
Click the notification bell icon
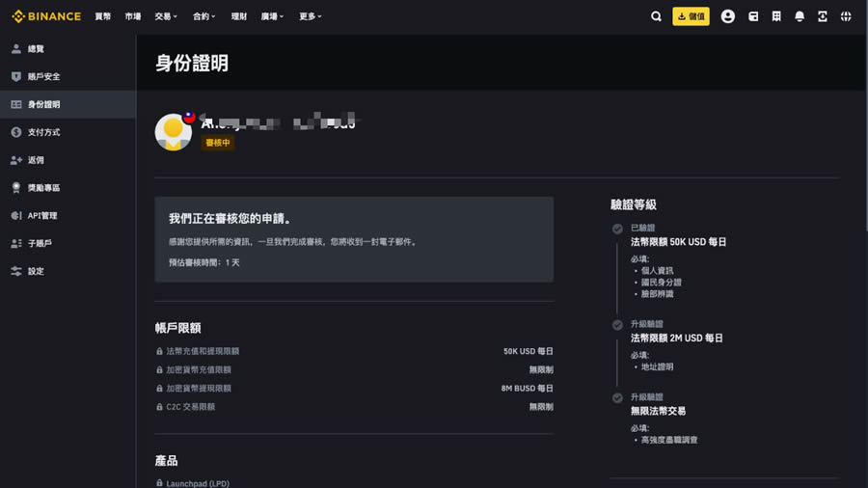tap(800, 16)
